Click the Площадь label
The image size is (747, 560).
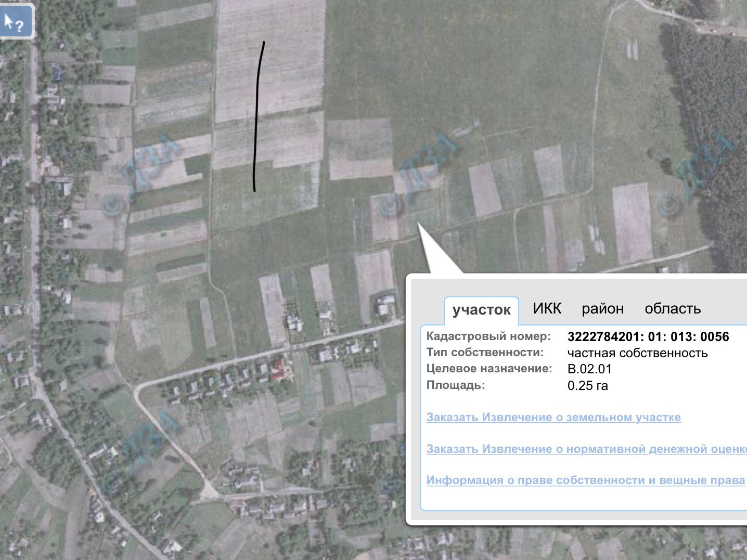[455, 385]
